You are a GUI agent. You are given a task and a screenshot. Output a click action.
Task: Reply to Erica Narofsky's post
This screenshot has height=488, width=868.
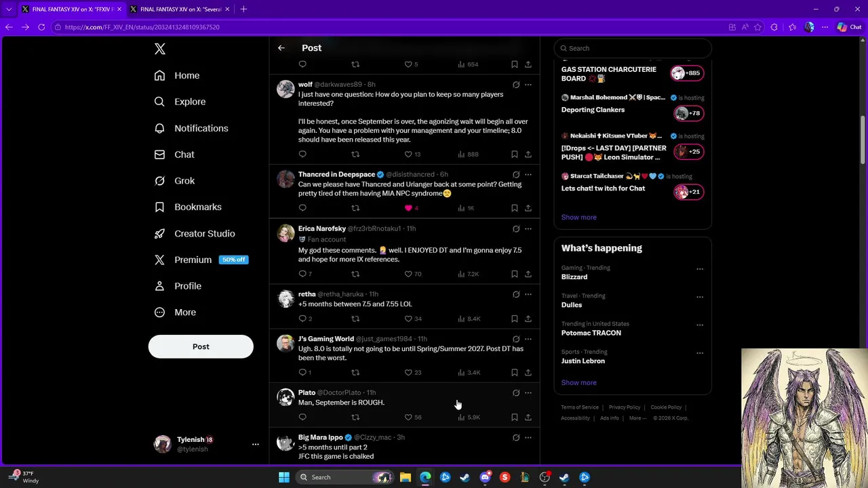coord(304,274)
